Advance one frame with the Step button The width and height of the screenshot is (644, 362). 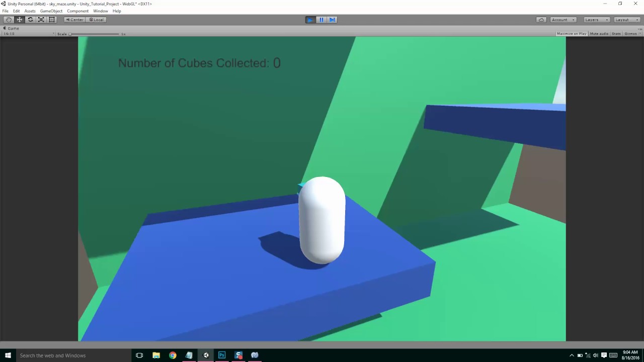332,20
